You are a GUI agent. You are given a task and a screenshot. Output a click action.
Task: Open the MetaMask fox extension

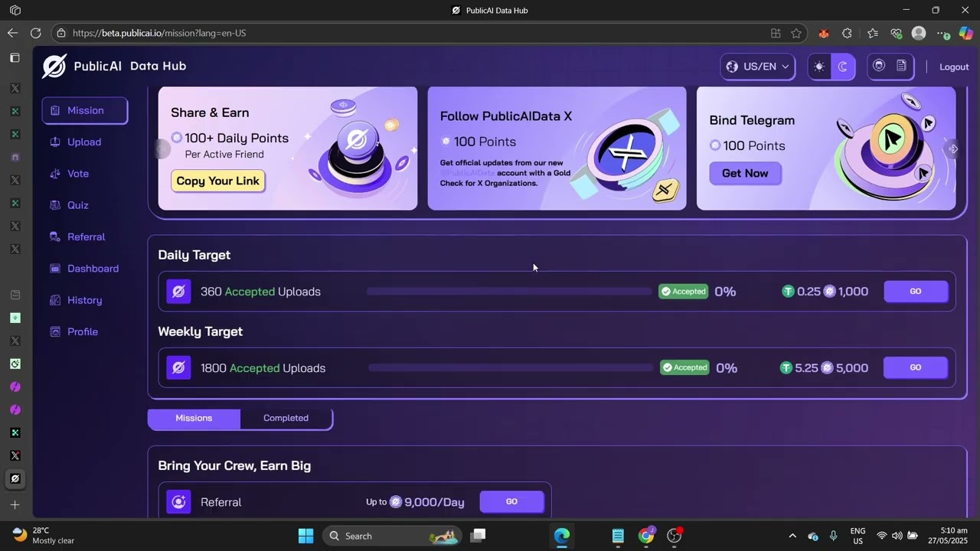824,33
